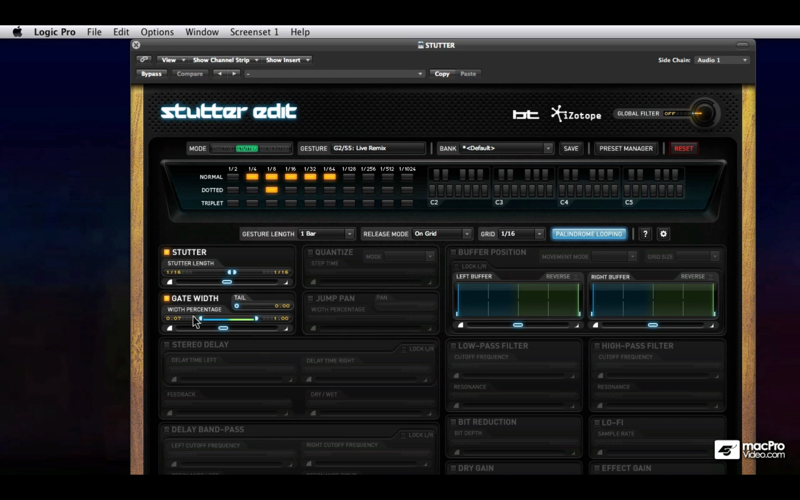Select next preset arrow
The image size is (800, 500).
click(x=234, y=73)
